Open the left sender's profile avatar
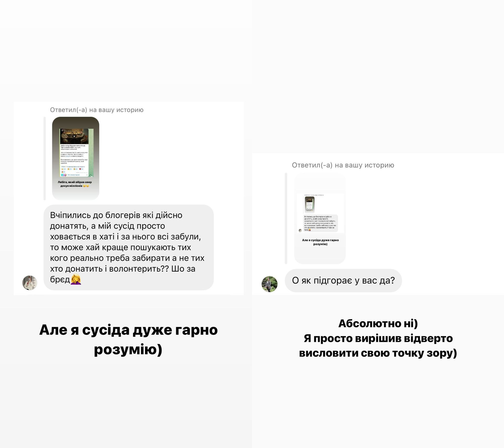Image resolution: width=504 pixels, height=448 pixels. (30, 283)
